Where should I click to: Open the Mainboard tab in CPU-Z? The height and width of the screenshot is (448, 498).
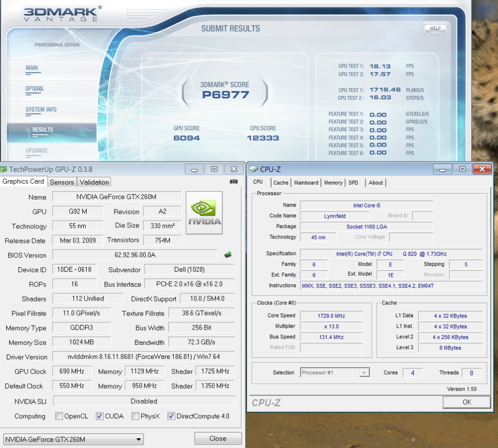[x=306, y=183]
